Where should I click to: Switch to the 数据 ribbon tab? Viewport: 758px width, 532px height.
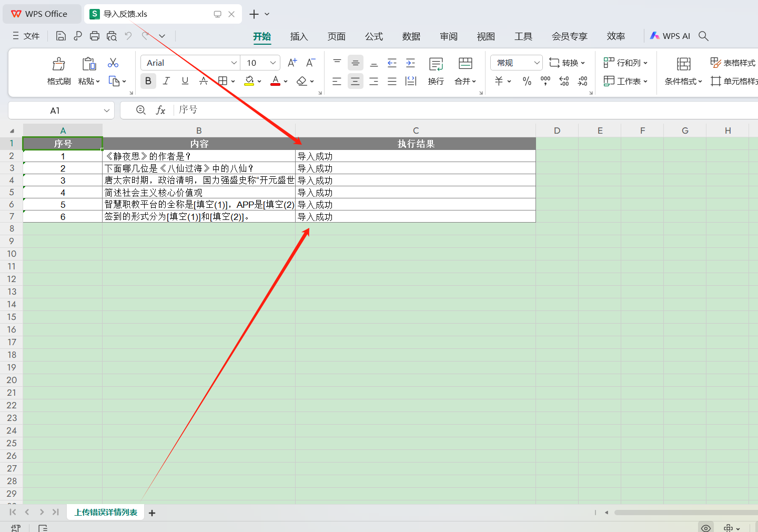pyautogui.click(x=411, y=36)
